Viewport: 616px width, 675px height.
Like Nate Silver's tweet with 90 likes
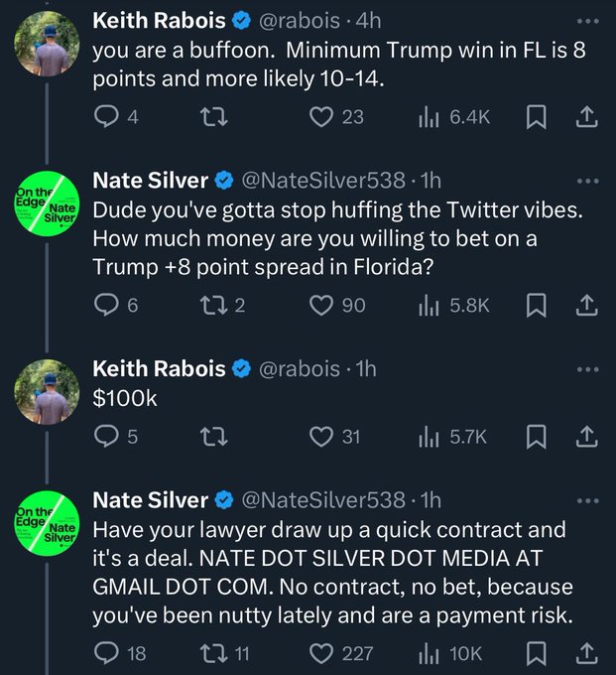pos(321,306)
